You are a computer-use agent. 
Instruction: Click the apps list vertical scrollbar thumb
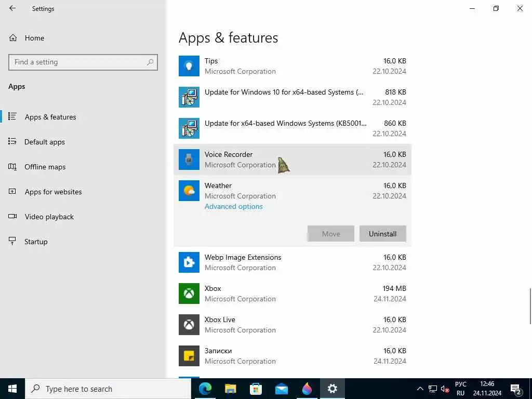(530, 306)
